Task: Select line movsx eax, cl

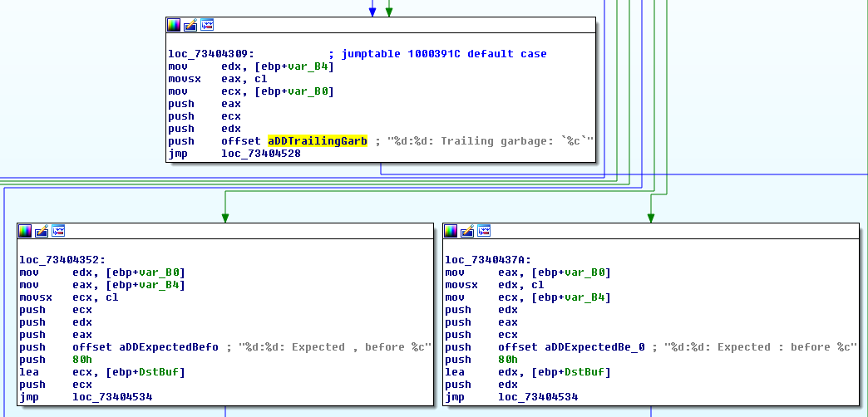Action: [x=218, y=79]
